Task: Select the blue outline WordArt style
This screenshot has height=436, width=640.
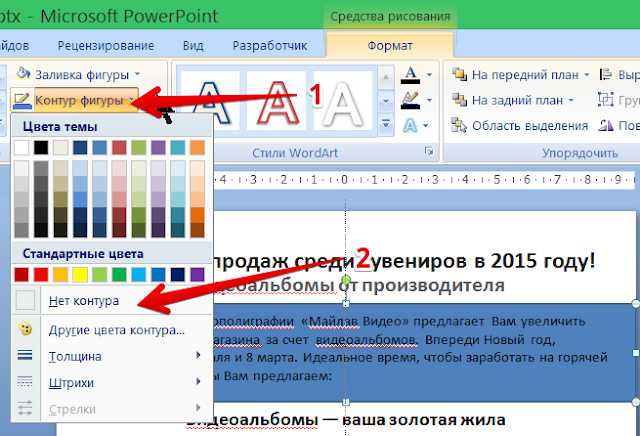Action: pyautogui.click(x=210, y=101)
